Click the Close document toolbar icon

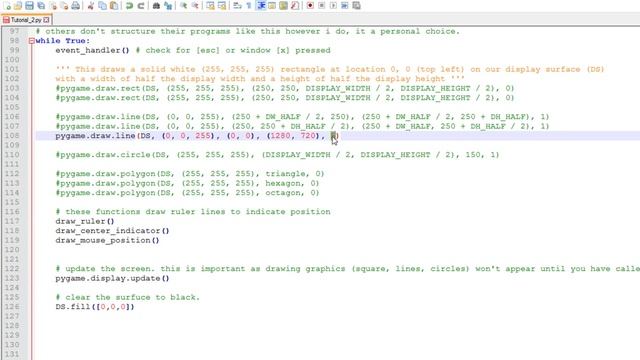click(x=53, y=6)
